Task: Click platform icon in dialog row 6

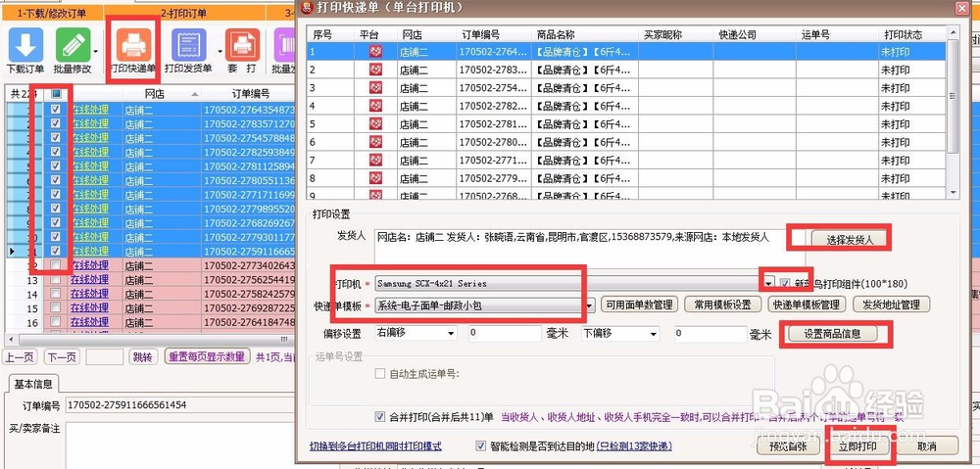Action: point(375,142)
